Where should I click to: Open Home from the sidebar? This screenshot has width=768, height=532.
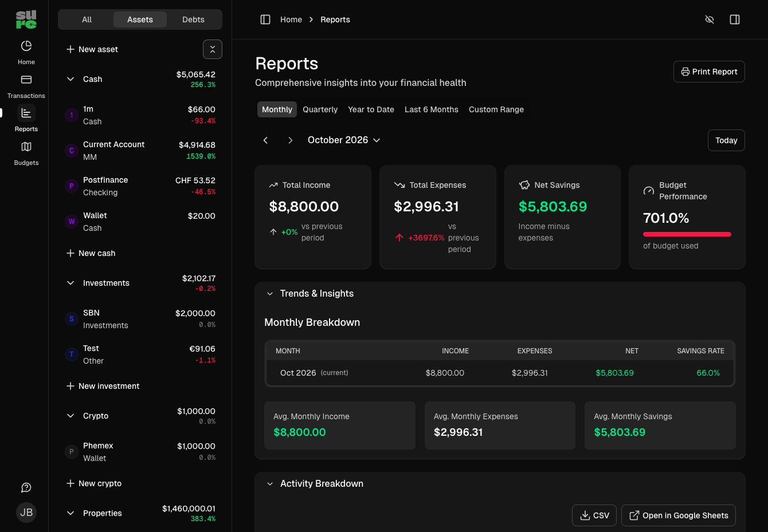pos(26,52)
